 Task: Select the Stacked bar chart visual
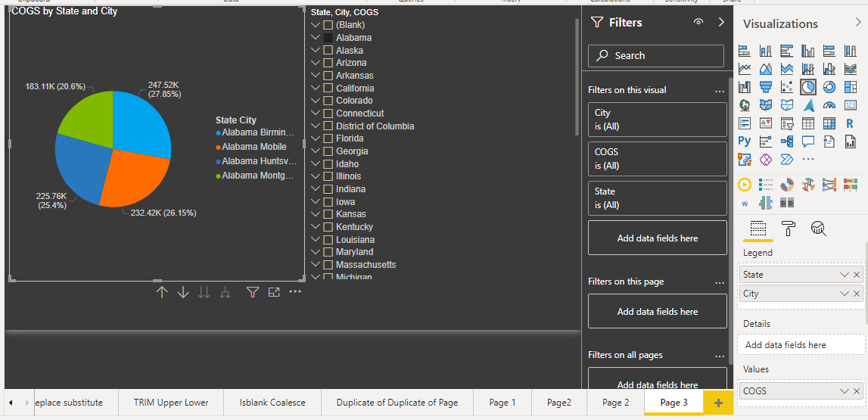[745, 51]
